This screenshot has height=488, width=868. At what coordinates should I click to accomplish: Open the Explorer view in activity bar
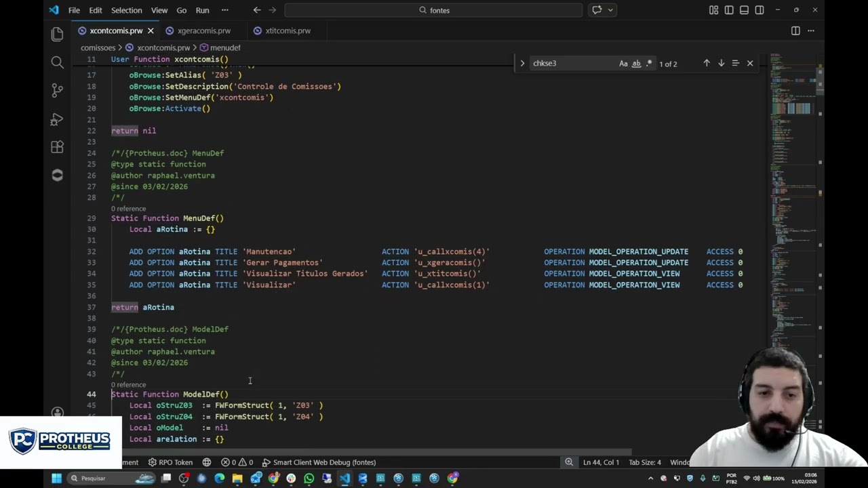57,34
